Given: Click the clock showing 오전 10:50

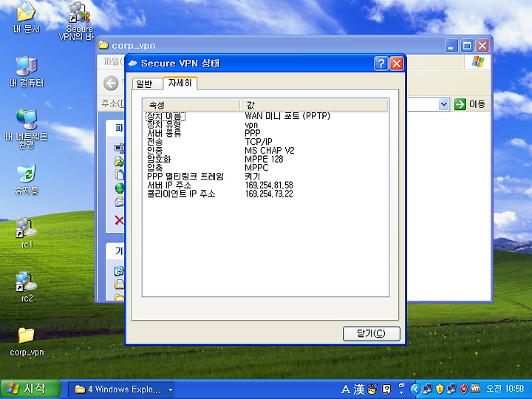Looking at the screenshot, I should click(x=505, y=389).
